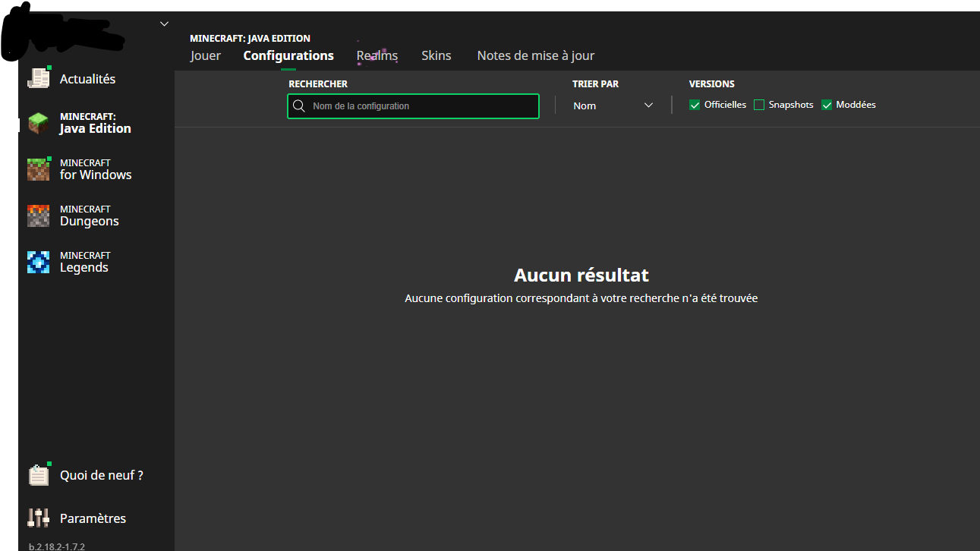Select the Java Edition grass block icon
Image resolution: width=980 pixels, height=551 pixels.
click(38, 123)
